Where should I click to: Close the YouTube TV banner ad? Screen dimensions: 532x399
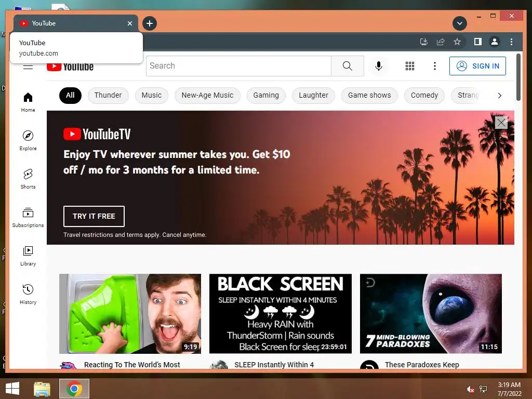pos(501,123)
